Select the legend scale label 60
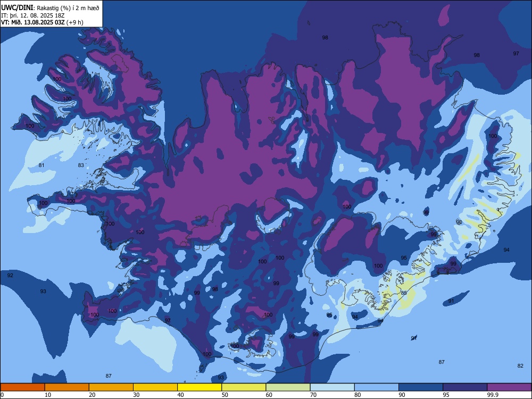 [x=269, y=395]
